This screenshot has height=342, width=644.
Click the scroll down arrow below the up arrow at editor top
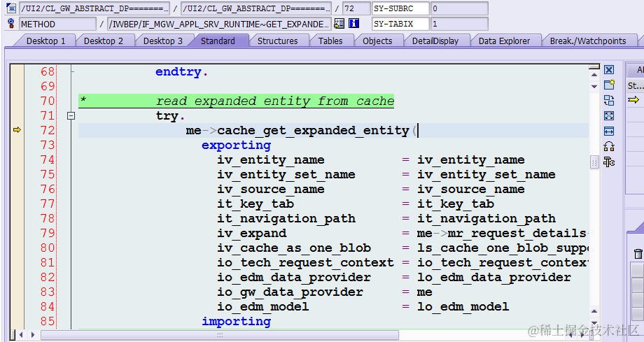coord(594,87)
